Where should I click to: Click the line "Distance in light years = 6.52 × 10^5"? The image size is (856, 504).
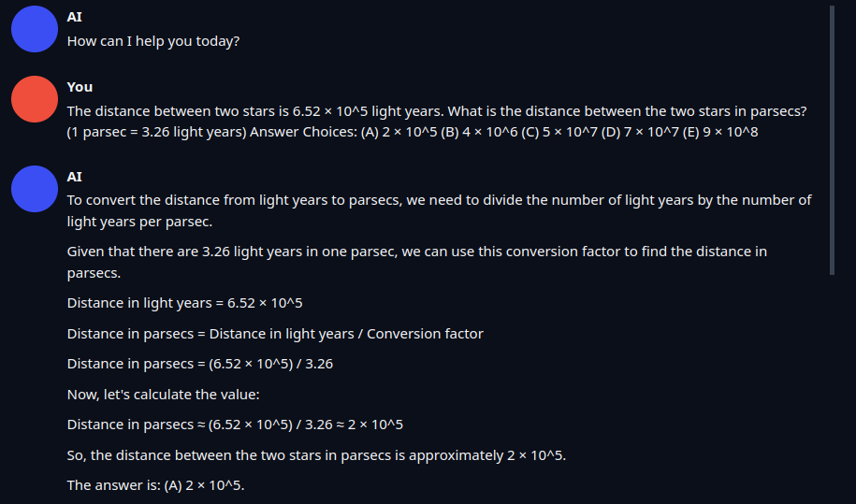coord(185,303)
